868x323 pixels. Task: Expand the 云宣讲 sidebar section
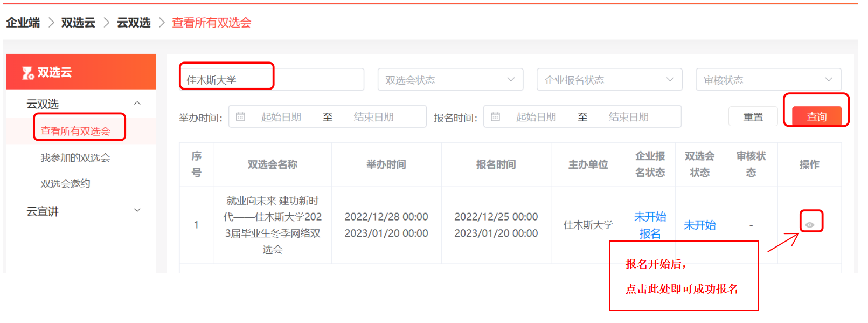coord(137,211)
